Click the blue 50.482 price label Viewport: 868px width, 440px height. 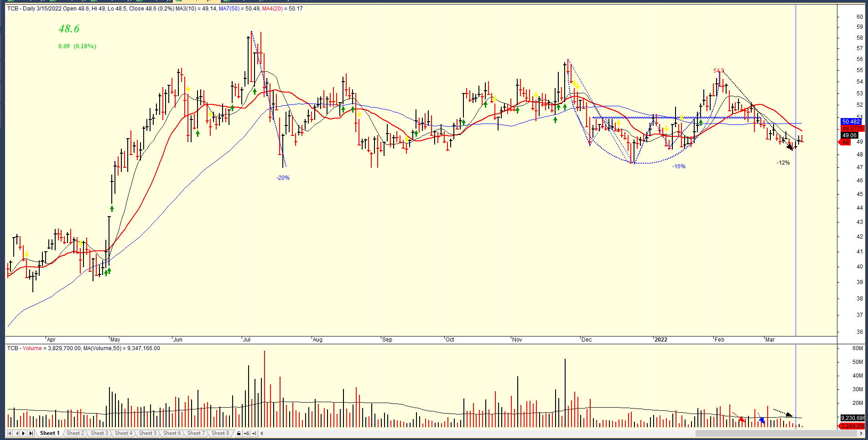pos(851,122)
